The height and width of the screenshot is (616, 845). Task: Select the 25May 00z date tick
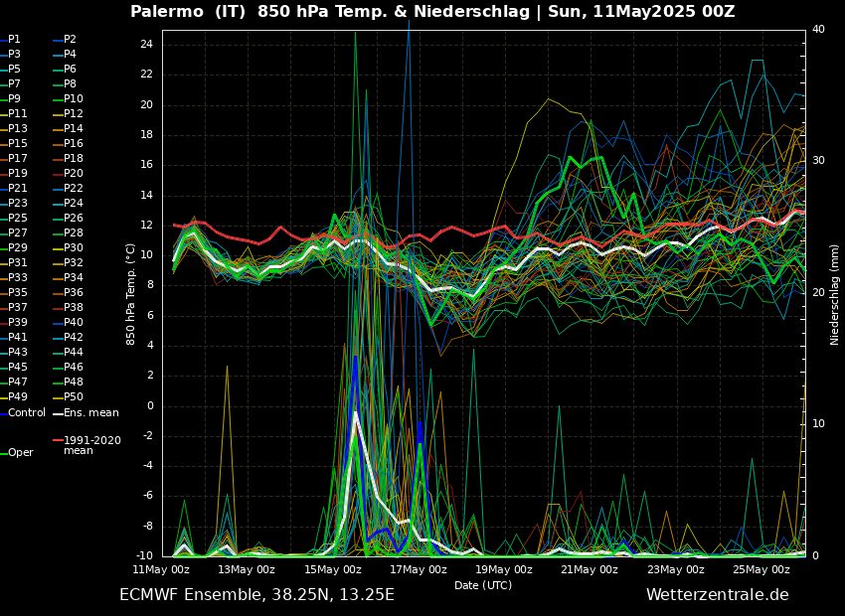tap(760, 569)
